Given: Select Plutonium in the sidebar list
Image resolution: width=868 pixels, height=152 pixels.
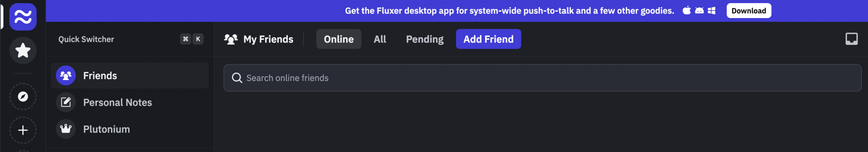Looking at the screenshot, I should 106,129.
